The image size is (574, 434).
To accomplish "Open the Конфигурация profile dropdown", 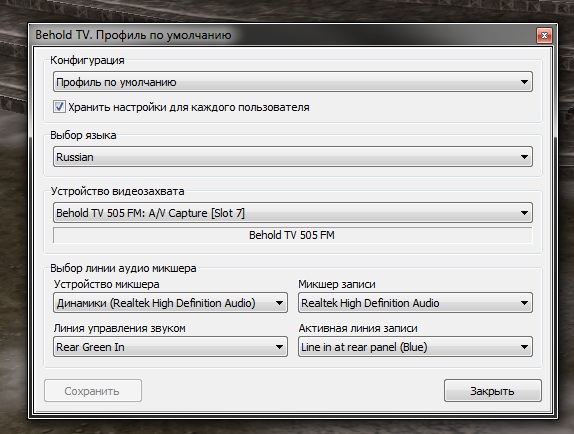I will coord(292,82).
